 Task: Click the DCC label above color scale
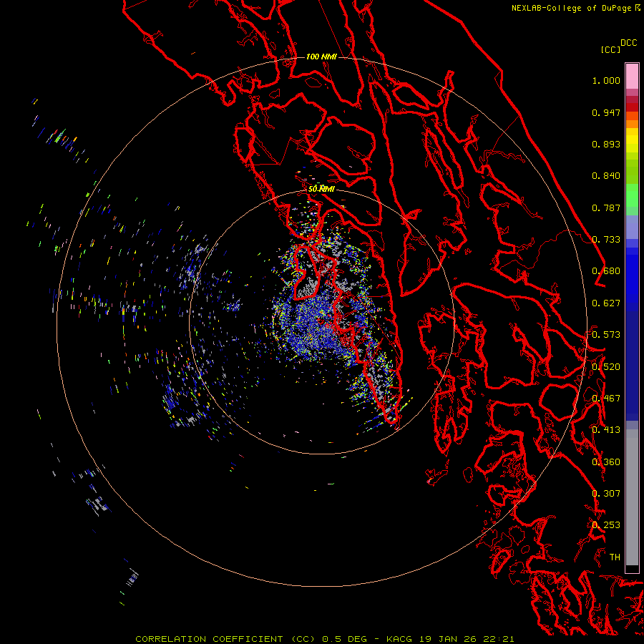(x=629, y=43)
